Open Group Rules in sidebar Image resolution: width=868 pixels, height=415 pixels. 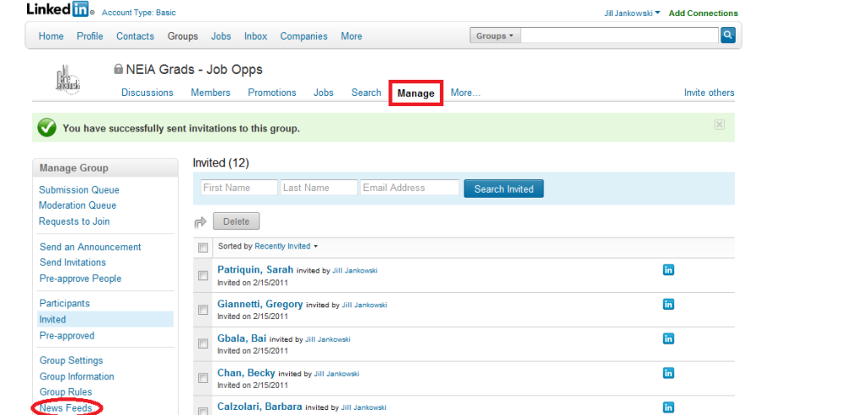click(x=65, y=392)
